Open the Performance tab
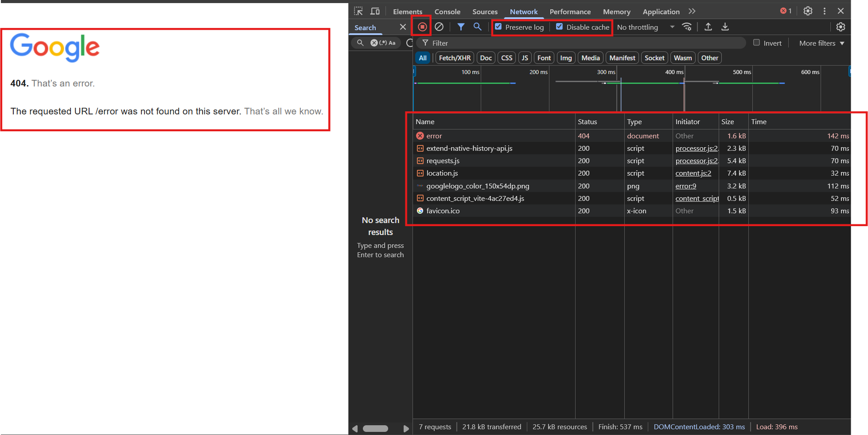The width and height of the screenshot is (868, 435). (x=570, y=12)
